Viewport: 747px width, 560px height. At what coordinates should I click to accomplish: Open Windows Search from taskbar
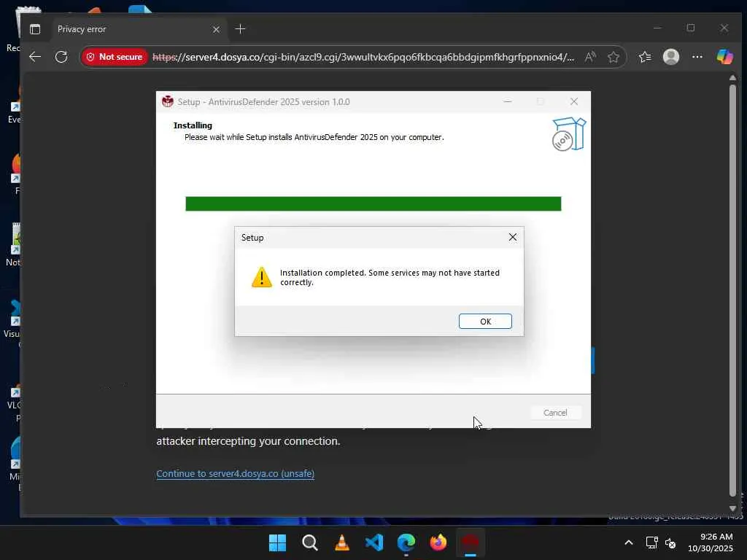tap(309, 542)
